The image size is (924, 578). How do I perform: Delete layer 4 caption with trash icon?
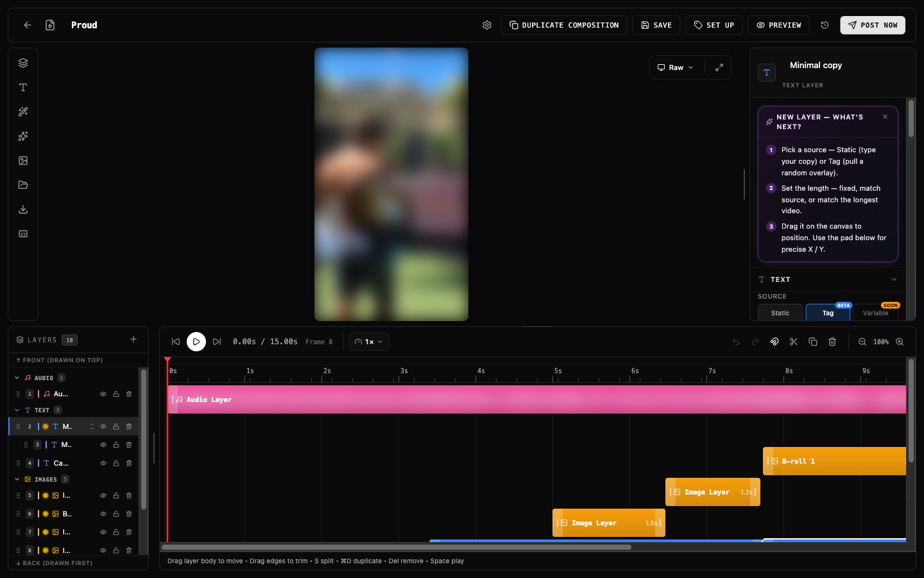point(129,463)
